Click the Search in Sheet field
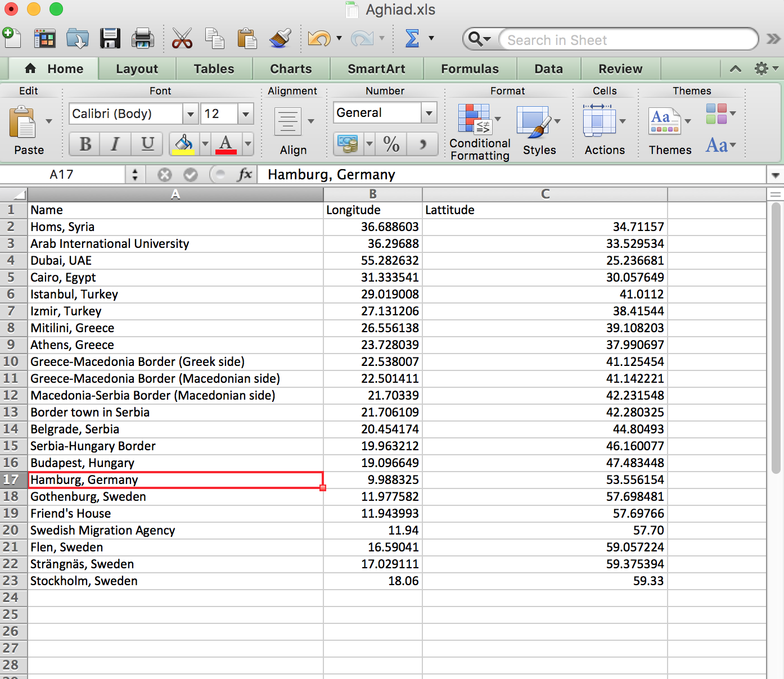This screenshot has height=679, width=784. tap(628, 39)
